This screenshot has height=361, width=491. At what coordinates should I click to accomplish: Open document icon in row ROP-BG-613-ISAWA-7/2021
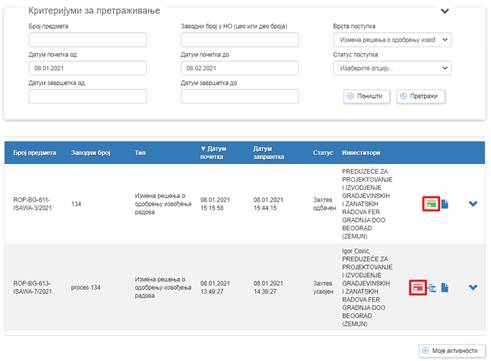click(x=445, y=287)
